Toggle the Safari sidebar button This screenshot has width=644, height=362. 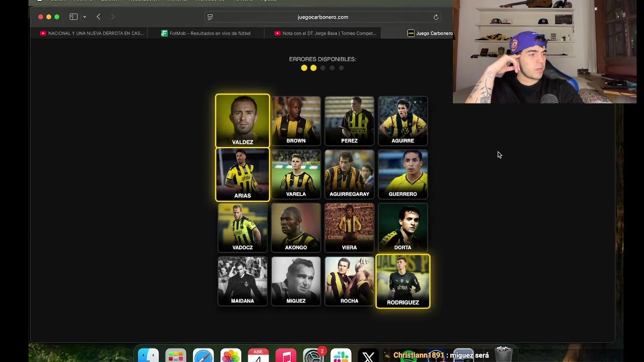73,17
